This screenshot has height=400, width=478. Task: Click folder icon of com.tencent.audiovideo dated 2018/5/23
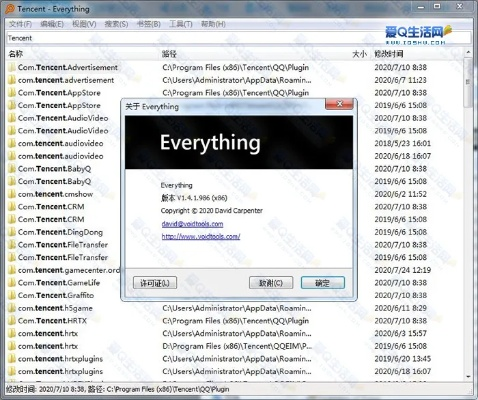[x=12, y=143]
